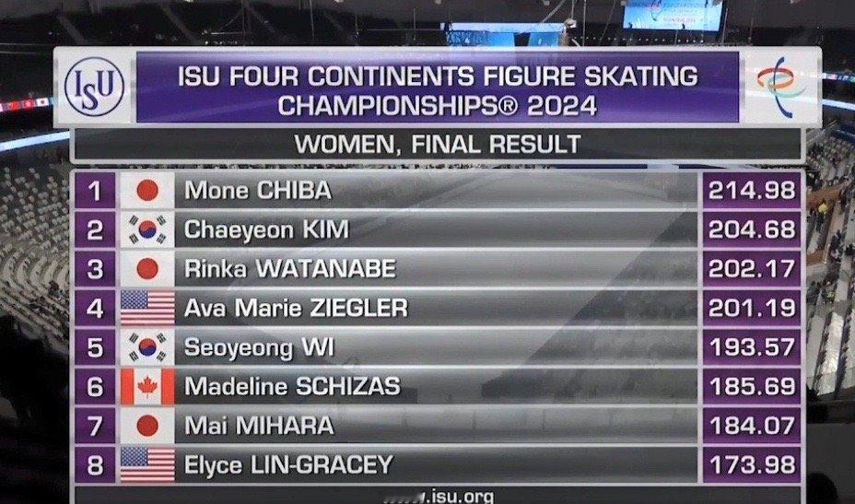Click the colorful championship logo
The height and width of the screenshot is (504, 855).
point(781,87)
